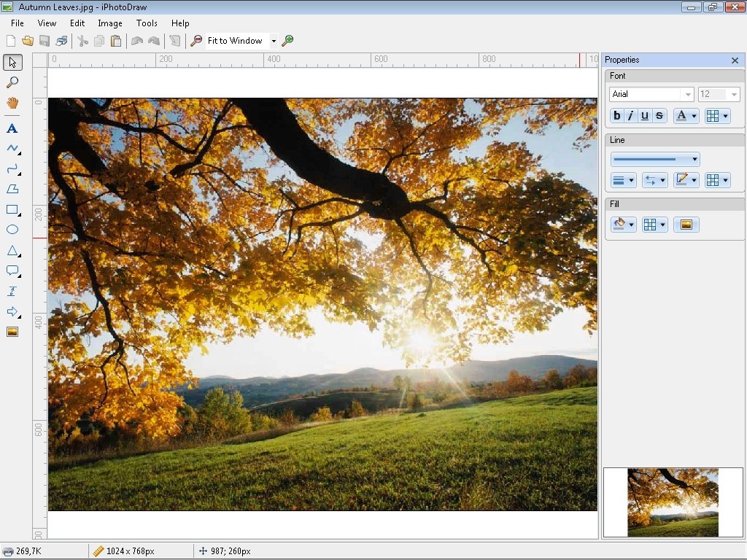Open the line arrow ends dropdown
This screenshot has height=560, width=747.
[654, 180]
